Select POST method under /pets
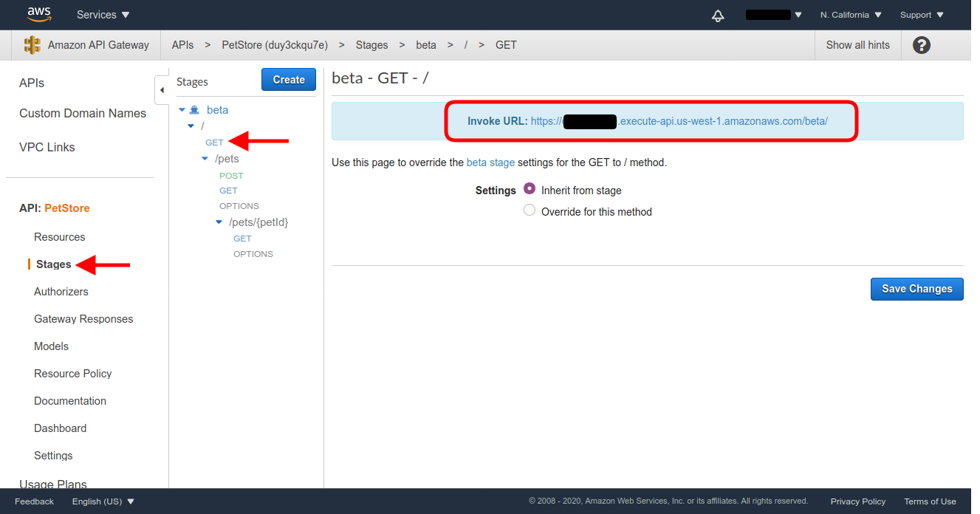 231,176
